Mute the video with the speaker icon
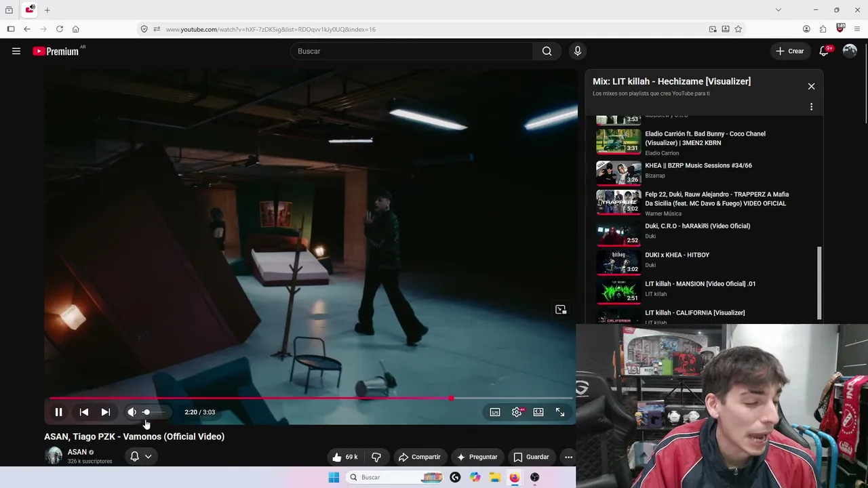Viewport: 868px width, 488px height. pos(132,412)
